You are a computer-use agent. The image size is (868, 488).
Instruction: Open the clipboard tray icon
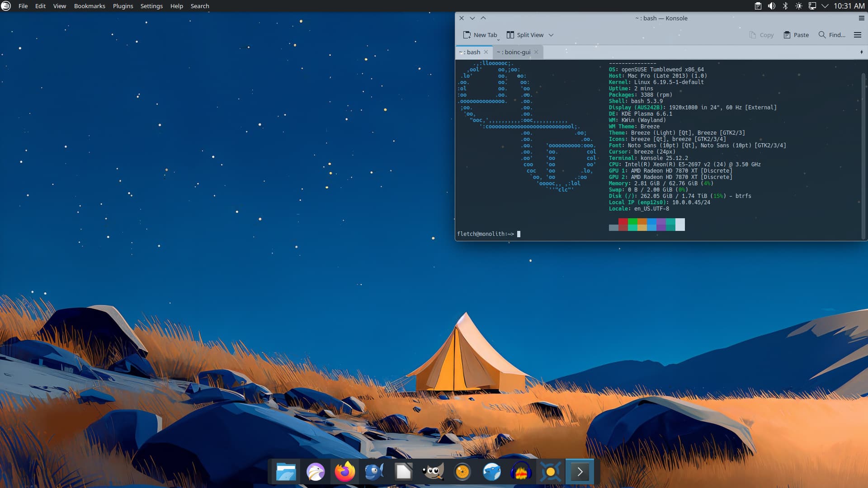pyautogui.click(x=758, y=6)
